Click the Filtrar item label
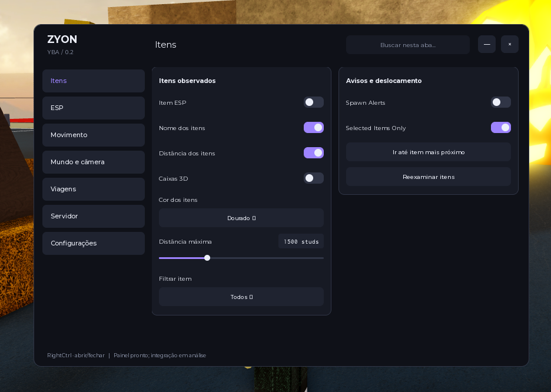This screenshot has height=392, width=551. tap(175, 279)
